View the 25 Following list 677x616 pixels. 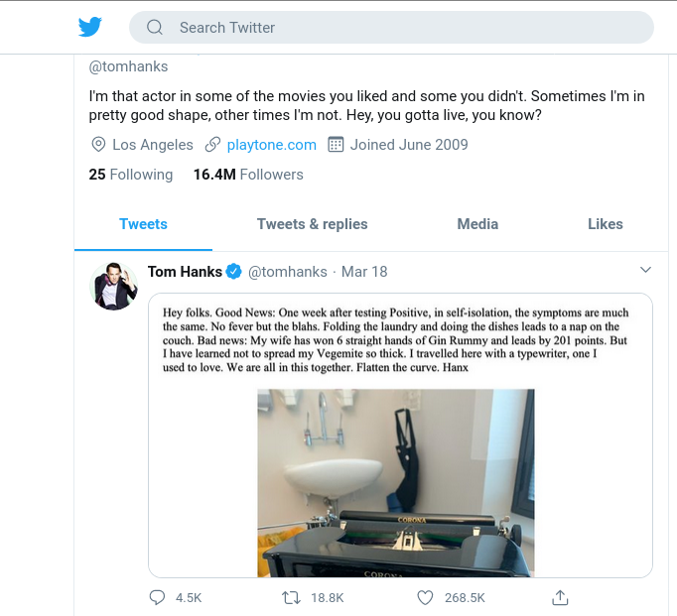[x=130, y=175]
